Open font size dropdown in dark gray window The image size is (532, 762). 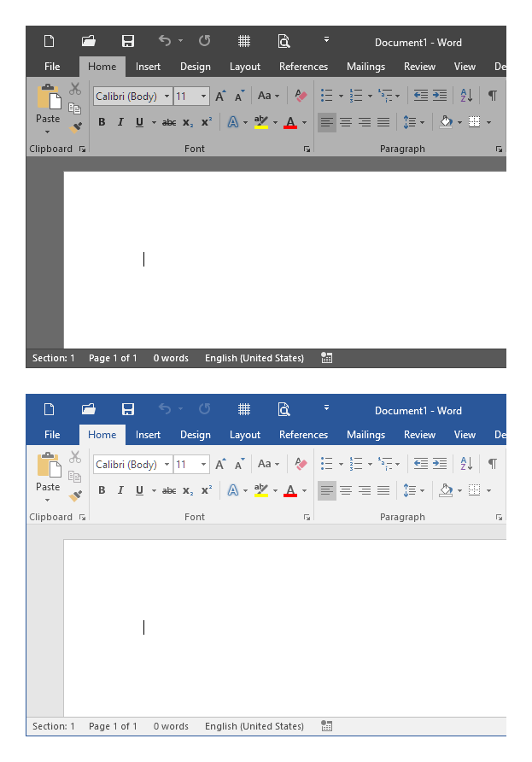click(203, 97)
